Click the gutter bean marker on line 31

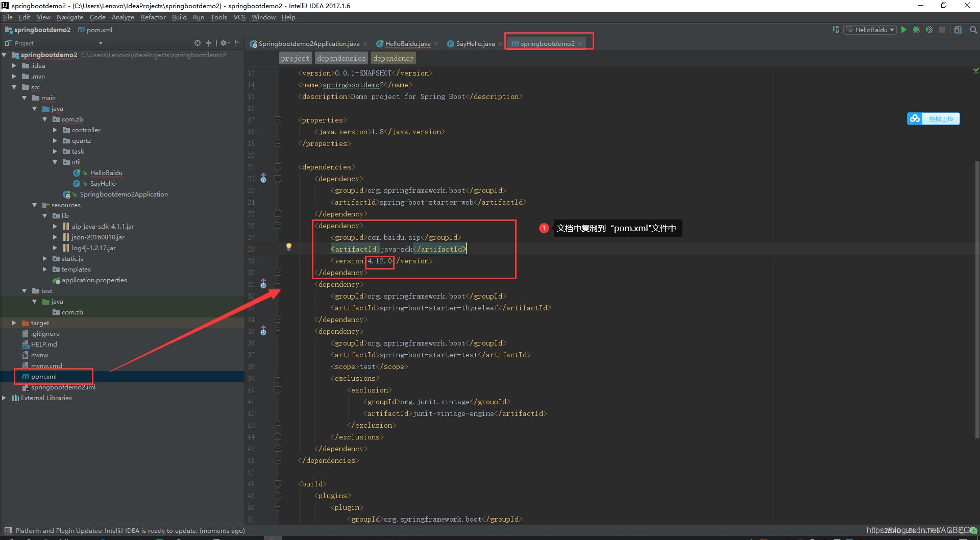tap(263, 284)
